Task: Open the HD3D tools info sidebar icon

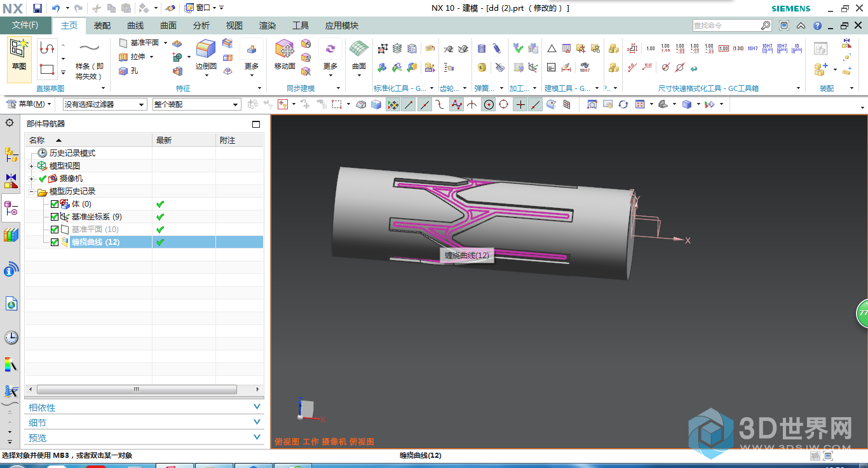Action: (x=11, y=271)
